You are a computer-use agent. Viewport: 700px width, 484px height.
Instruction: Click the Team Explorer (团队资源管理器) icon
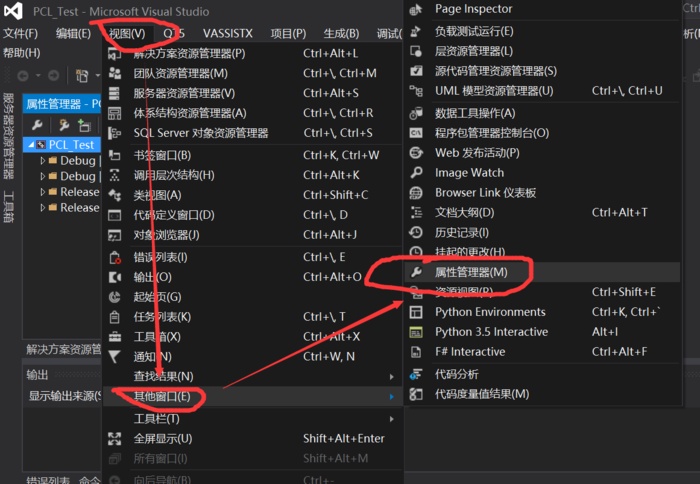point(115,73)
